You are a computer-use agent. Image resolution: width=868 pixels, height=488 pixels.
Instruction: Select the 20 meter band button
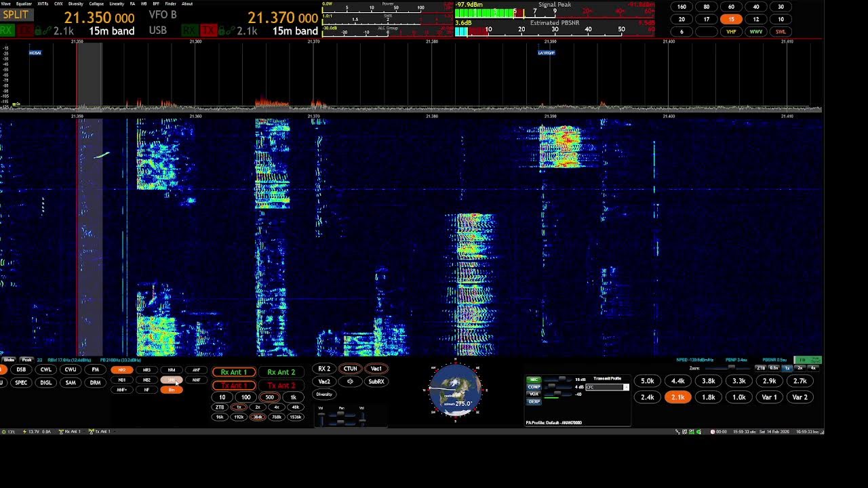[682, 19]
